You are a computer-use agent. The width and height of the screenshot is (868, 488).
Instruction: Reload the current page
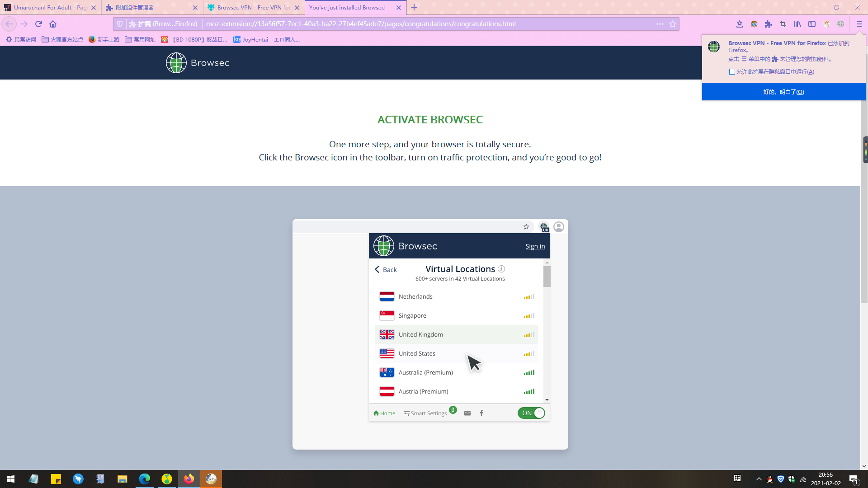click(x=38, y=24)
